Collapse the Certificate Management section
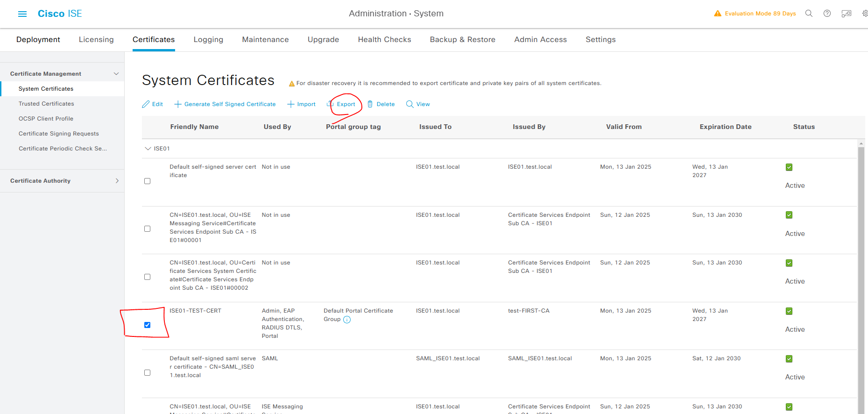The height and width of the screenshot is (414, 868). (x=116, y=74)
